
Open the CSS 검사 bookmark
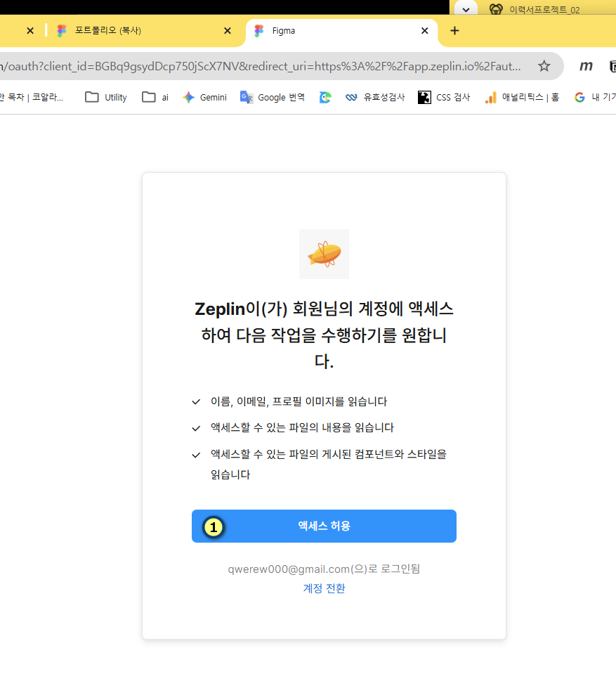444,98
